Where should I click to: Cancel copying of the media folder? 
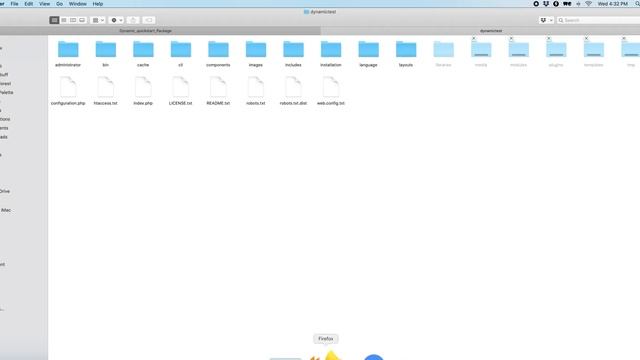(474, 38)
